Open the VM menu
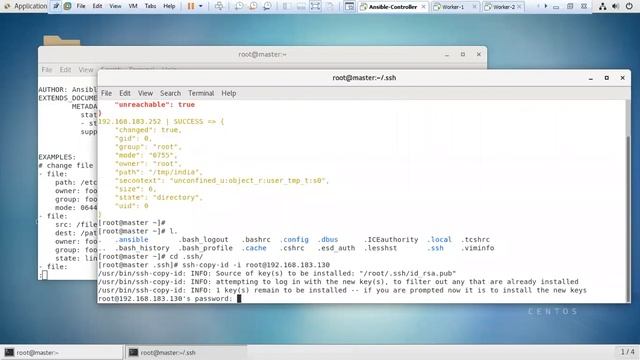The width and height of the screenshot is (640, 360). tap(133, 6)
